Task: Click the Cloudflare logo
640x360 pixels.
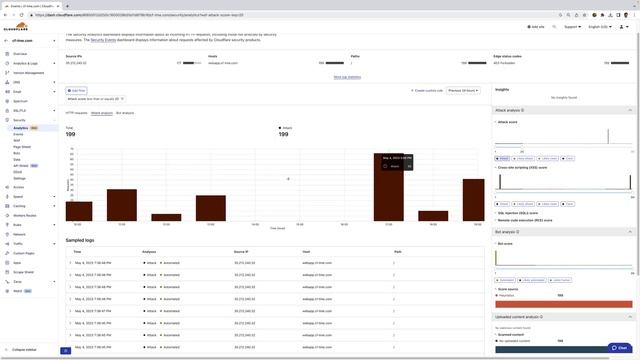Action: pos(16,27)
